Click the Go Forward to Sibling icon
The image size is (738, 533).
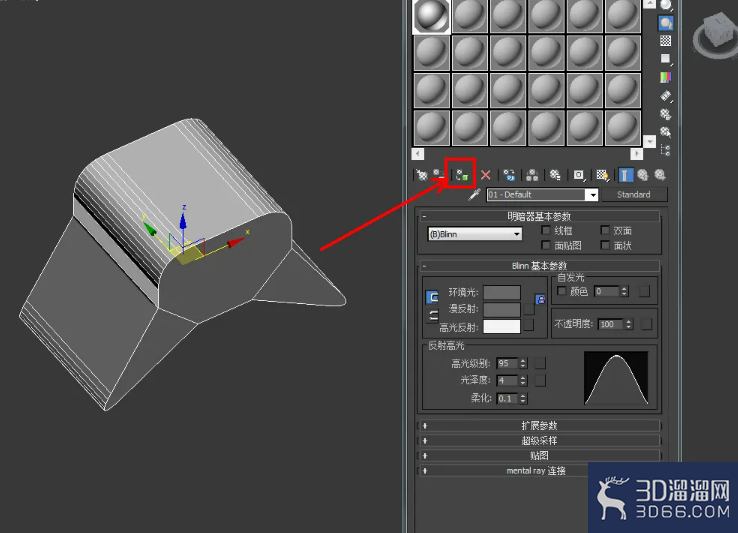pyautogui.click(x=660, y=175)
